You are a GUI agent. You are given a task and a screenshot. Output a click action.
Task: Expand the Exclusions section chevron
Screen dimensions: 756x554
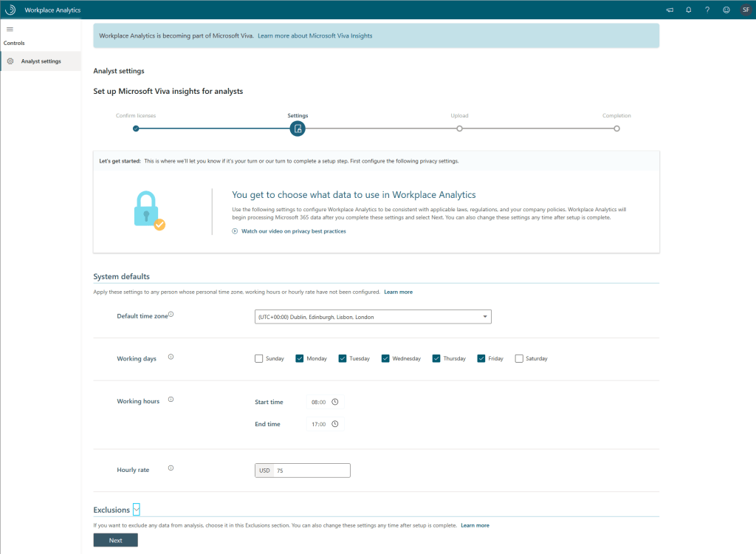137,510
